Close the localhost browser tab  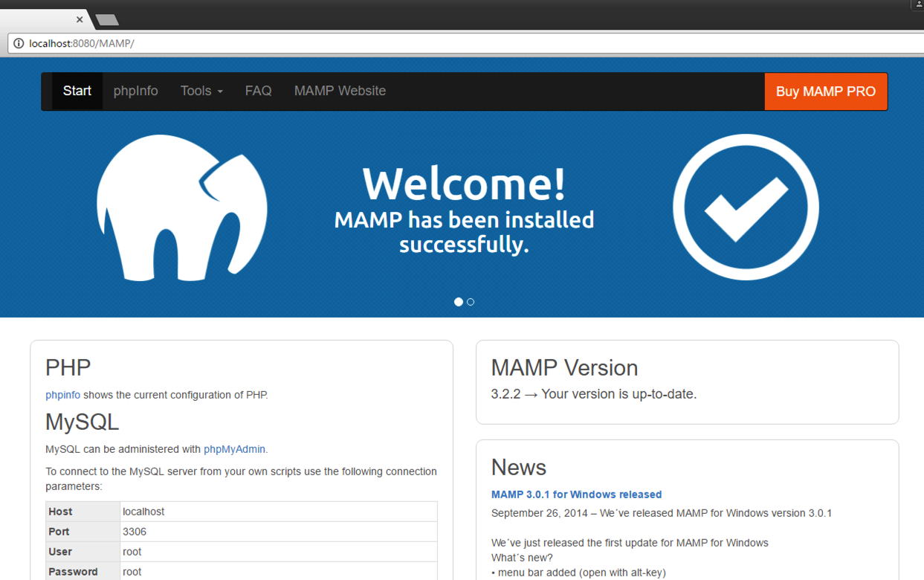[80, 19]
